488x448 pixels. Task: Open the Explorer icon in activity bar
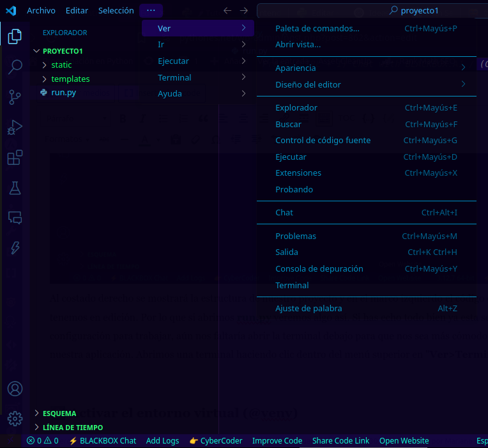click(x=15, y=37)
